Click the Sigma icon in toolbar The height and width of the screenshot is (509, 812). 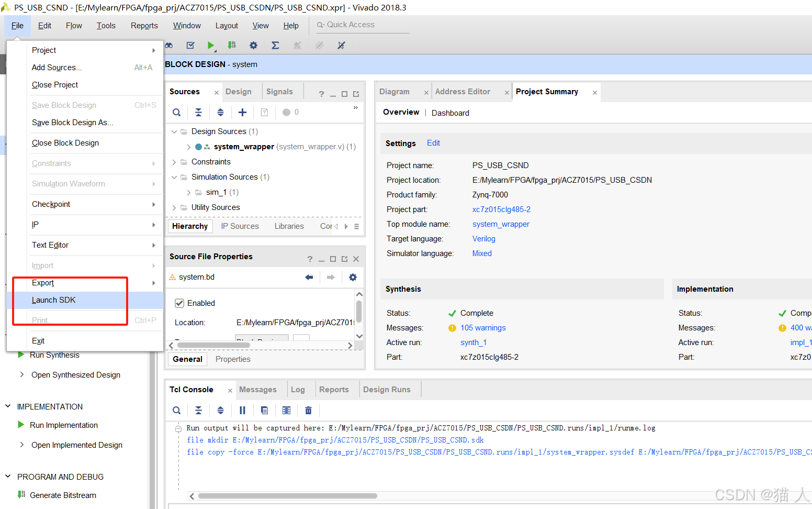pos(275,46)
